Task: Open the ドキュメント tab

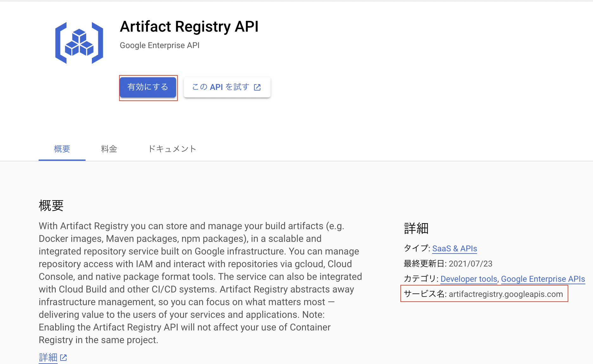Action: [x=172, y=149]
